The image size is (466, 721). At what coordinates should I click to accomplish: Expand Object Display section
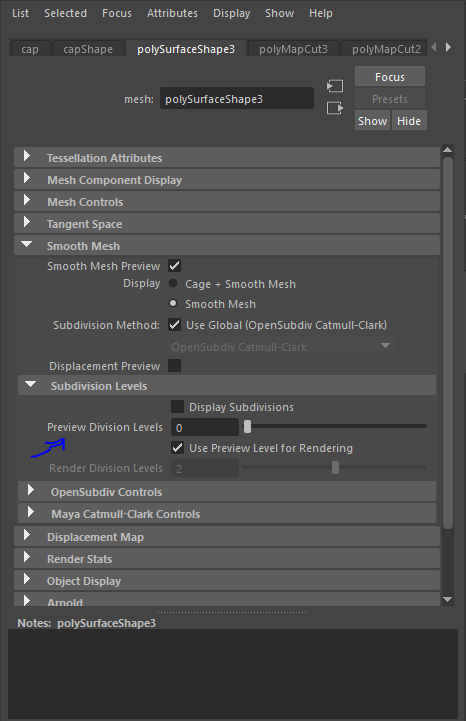tap(227, 581)
